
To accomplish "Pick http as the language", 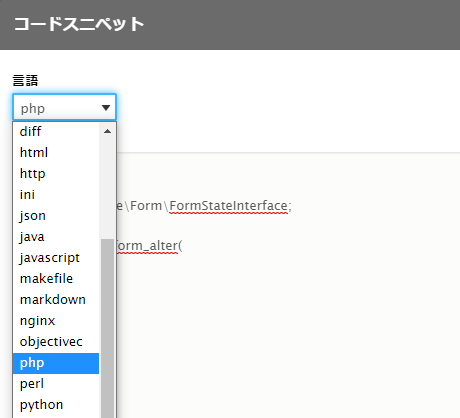I will tap(56, 174).
